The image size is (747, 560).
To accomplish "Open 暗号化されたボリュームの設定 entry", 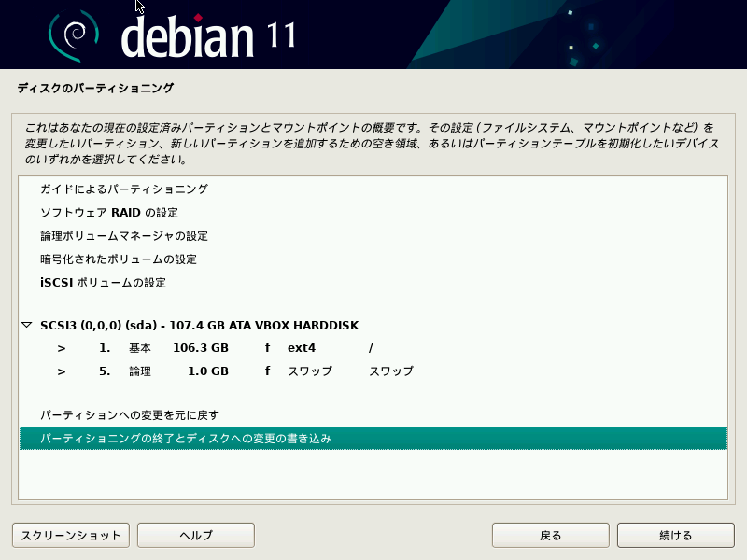I will tap(373, 259).
